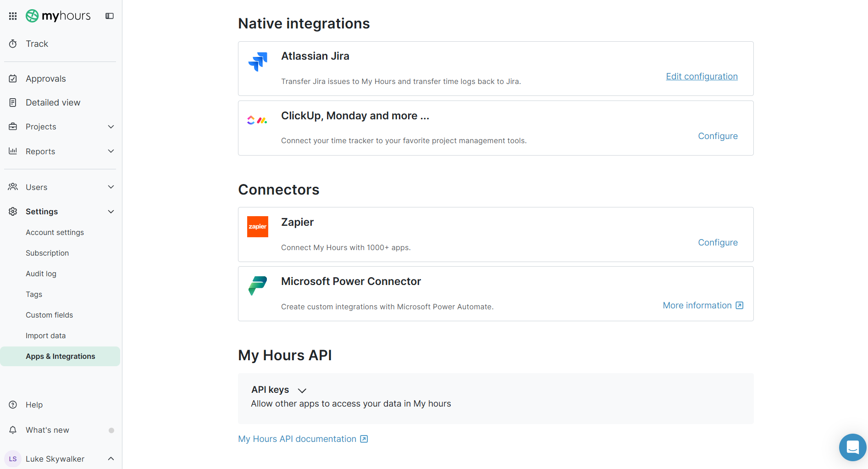868x469 pixels.
Task: Expand the API keys chevron
Action: (x=302, y=391)
